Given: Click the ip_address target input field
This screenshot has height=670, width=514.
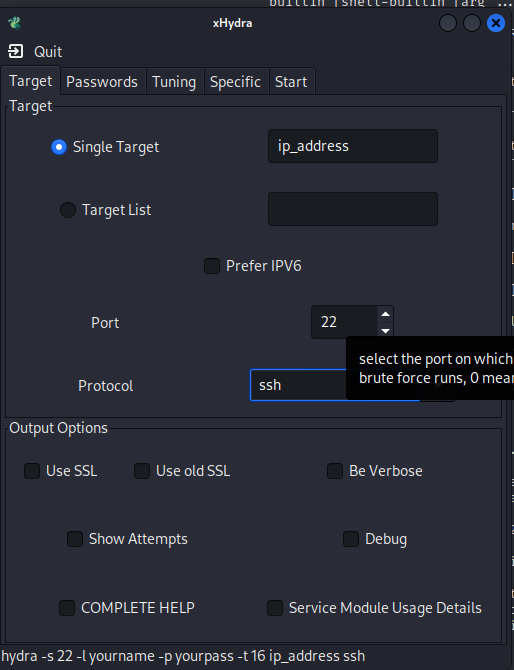Looking at the screenshot, I should click(353, 146).
